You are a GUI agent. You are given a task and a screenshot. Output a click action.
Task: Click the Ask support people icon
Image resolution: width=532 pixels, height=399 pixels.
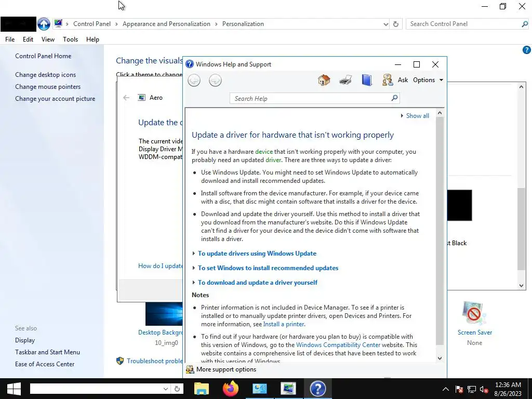pyautogui.click(x=388, y=80)
